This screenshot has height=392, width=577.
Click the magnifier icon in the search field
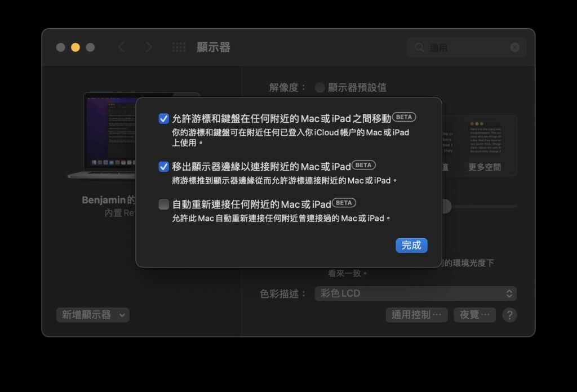pyautogui.click(x=419, y=48)
